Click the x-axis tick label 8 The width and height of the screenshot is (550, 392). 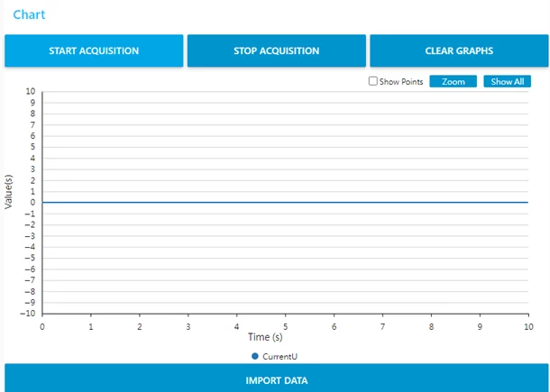pos(431,327)
